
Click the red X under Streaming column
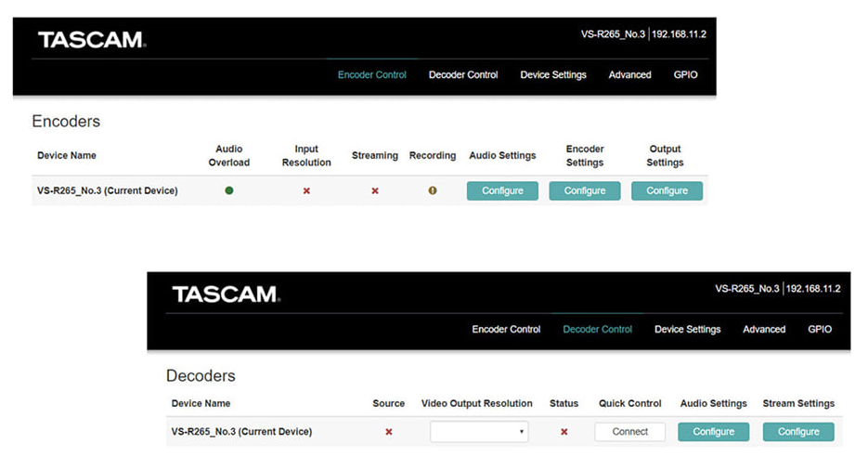click(375, 191)
